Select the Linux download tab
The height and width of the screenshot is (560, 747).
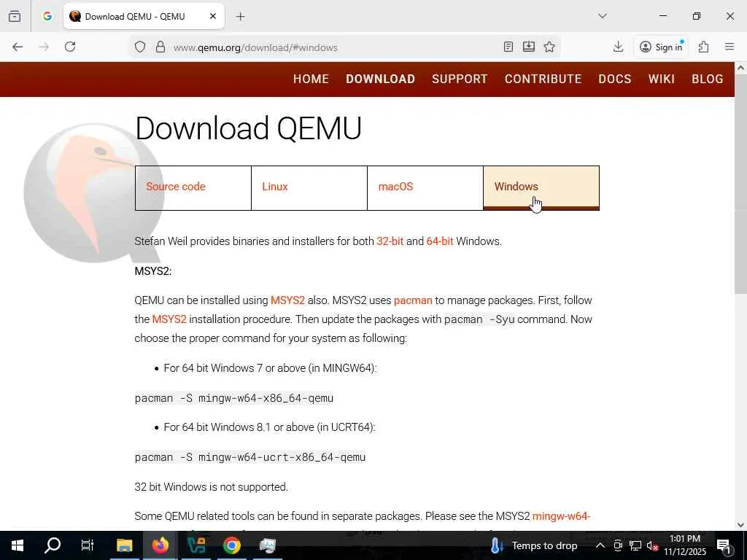(309, 187)
